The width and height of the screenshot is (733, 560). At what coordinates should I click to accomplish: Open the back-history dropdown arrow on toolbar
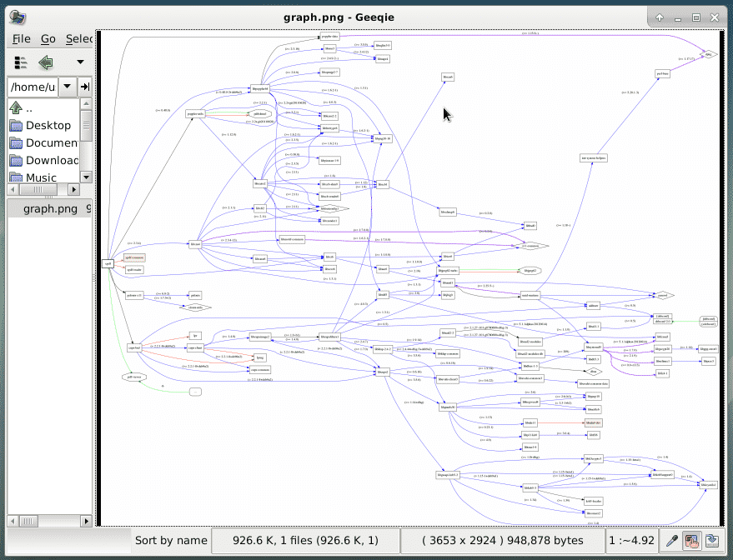coord(80,60)
